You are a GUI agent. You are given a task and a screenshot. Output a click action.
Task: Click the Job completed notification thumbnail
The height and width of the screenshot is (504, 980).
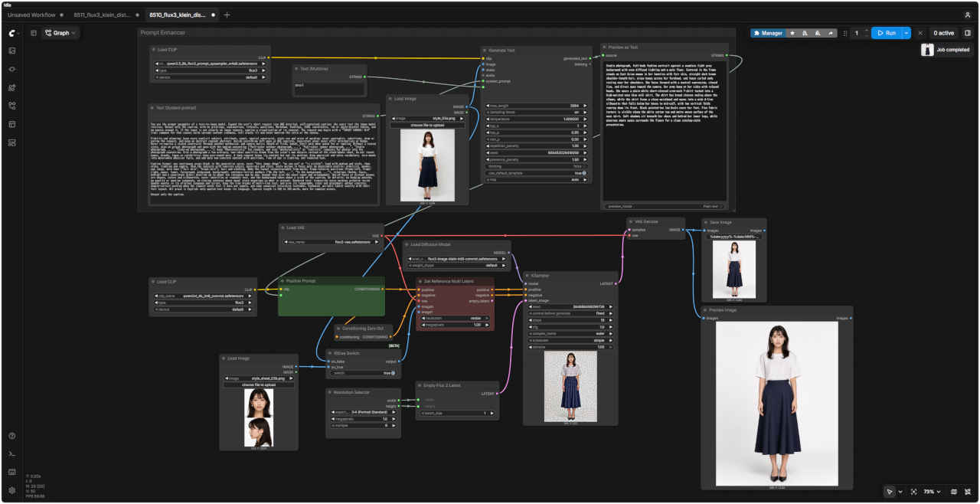(927, 50)
